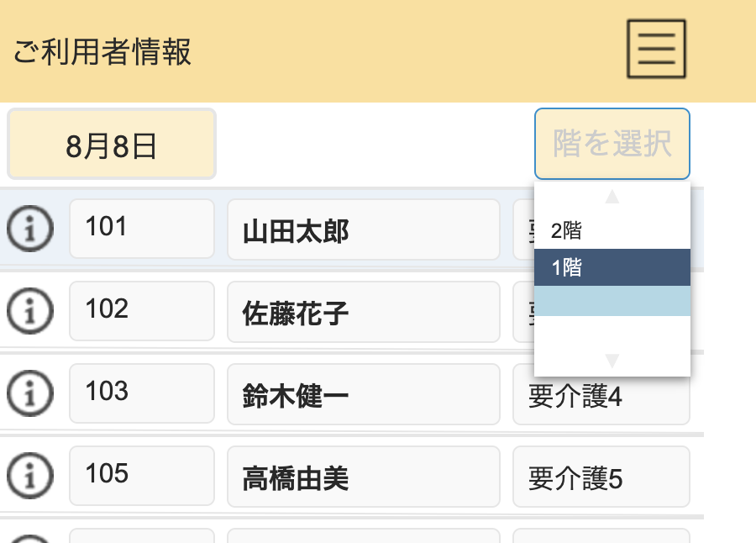Click info icon for room 105

[x=29, y=476]
